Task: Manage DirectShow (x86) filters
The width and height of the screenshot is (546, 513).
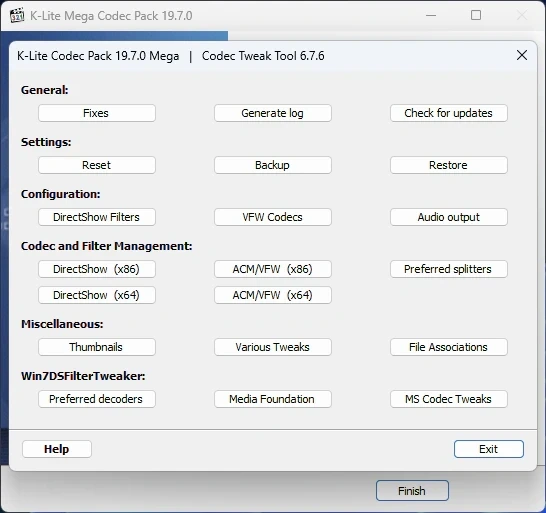Action: (x=97, y=269)
